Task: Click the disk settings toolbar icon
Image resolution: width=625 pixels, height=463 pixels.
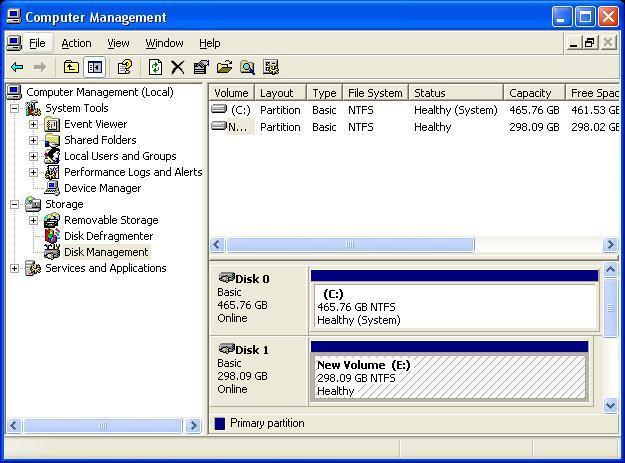Action: coord(271,67)
